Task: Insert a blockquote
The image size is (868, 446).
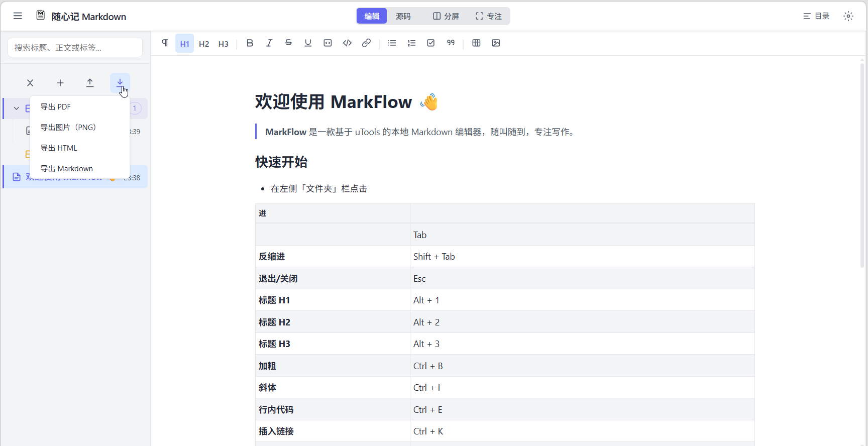Action: click(x=451, y=43)
